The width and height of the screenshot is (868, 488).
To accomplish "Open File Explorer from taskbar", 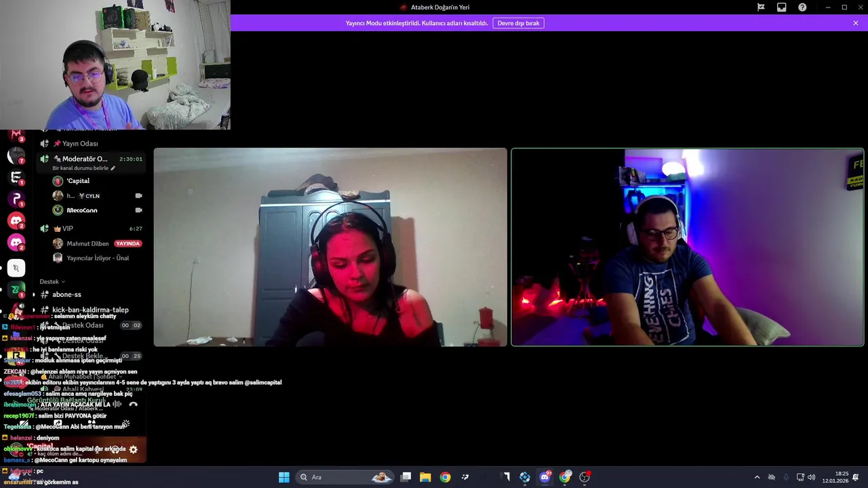I will click(425, 477).
